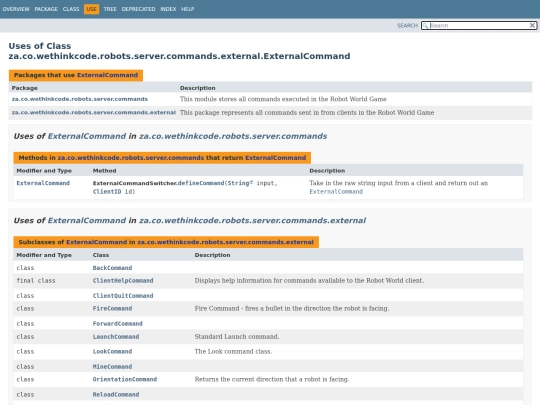The width and height of the screenshot is (540, 405).
Task: Open the Index navigation link
Action: click(168, 9)
